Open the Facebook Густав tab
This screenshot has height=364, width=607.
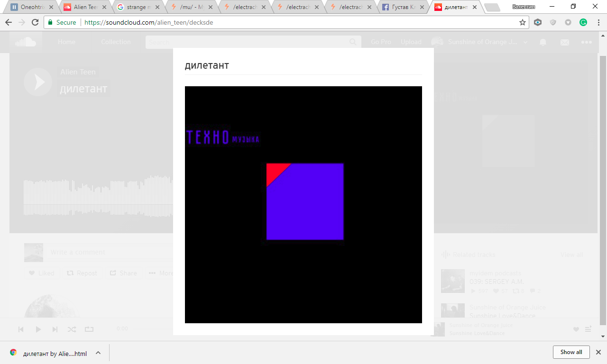[404, 7]
